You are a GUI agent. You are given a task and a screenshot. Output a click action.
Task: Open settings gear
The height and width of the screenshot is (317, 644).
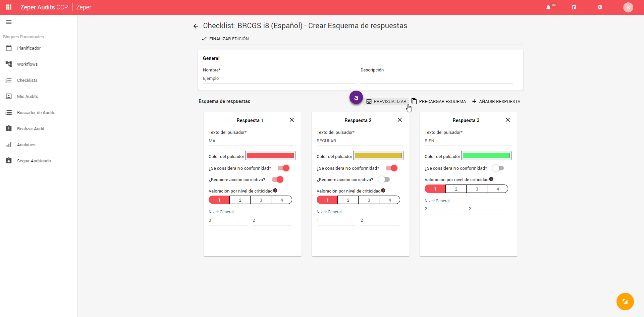pos(600,7)
